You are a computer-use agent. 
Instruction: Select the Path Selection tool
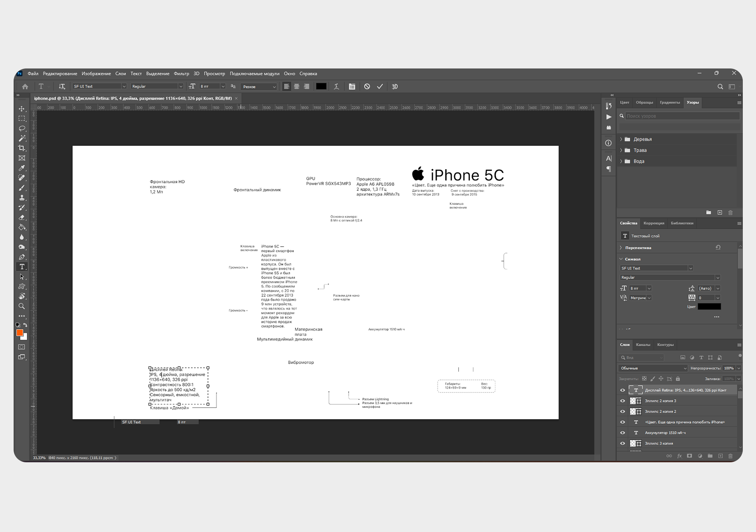pos(22,277)
